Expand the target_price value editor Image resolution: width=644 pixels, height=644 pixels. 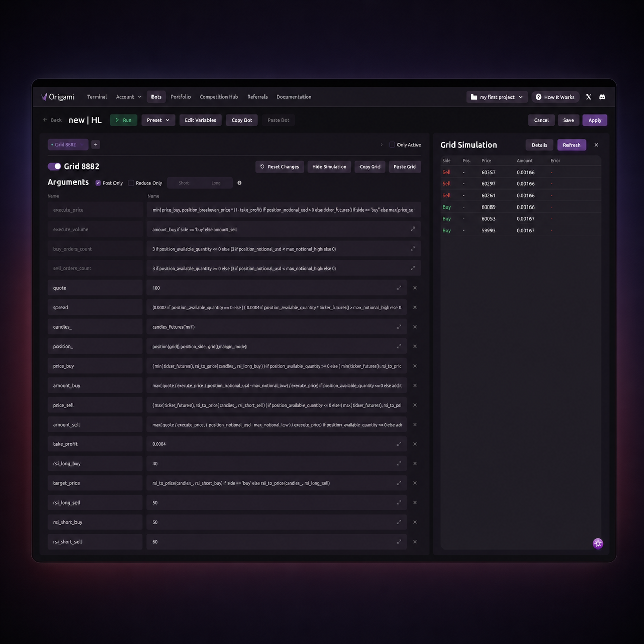pos(399,483)
